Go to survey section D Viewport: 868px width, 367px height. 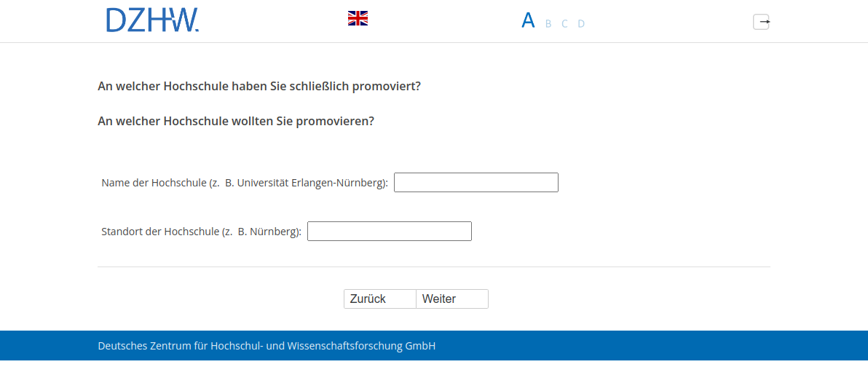581,24
